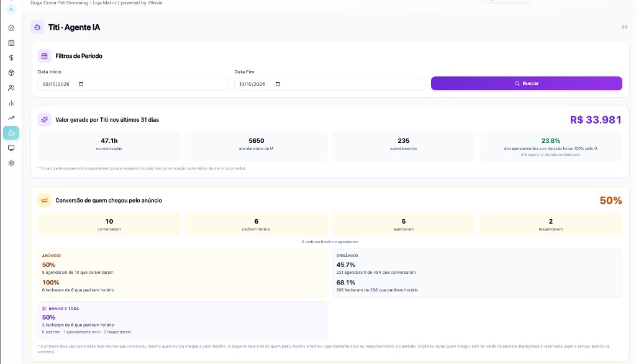Select the 5 agendaram card
The image size is (636, 364).
404,224
